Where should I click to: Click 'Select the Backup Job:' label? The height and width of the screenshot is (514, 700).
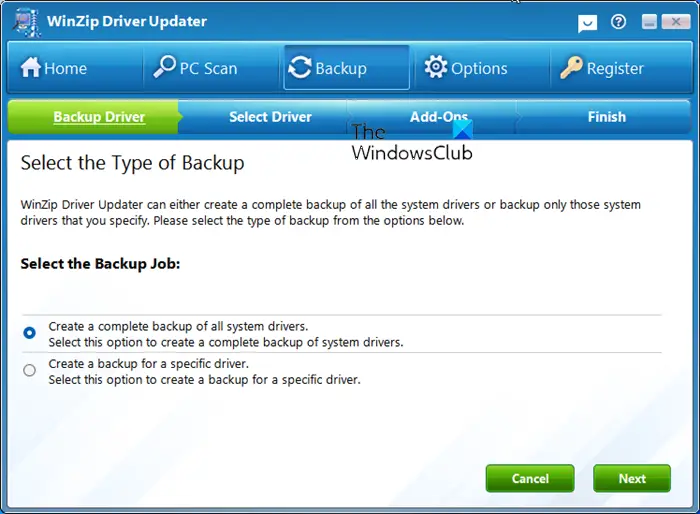coord(100,264)
